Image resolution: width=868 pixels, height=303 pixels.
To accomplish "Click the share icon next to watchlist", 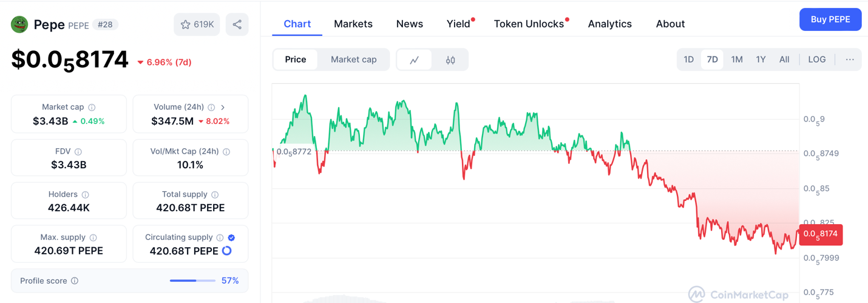I will (237, 24).
